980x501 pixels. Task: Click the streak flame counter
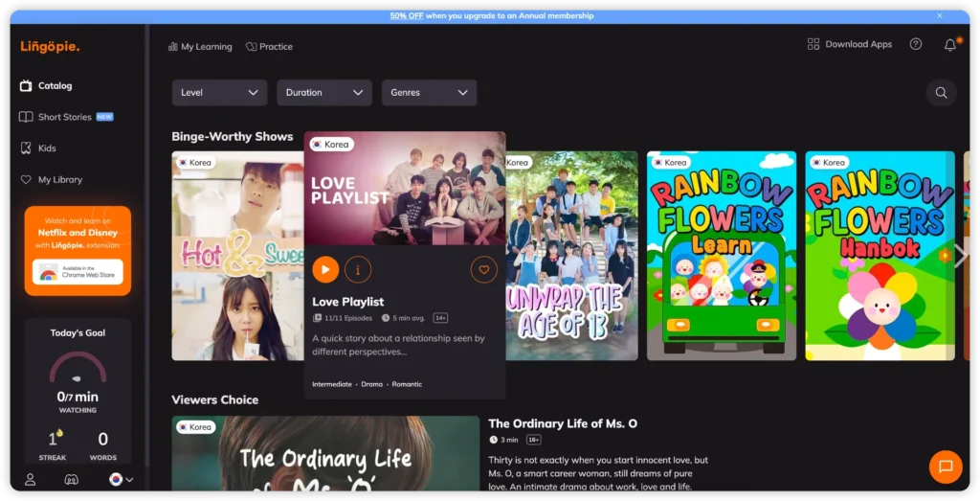tap(54, 444)
